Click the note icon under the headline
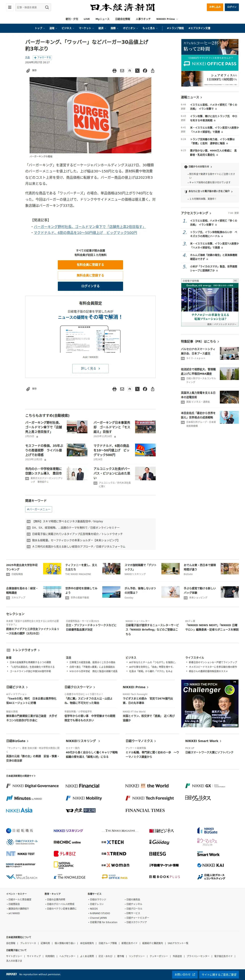Image resolution: width=245 pixels, height=980 pixels. (130, 71)
